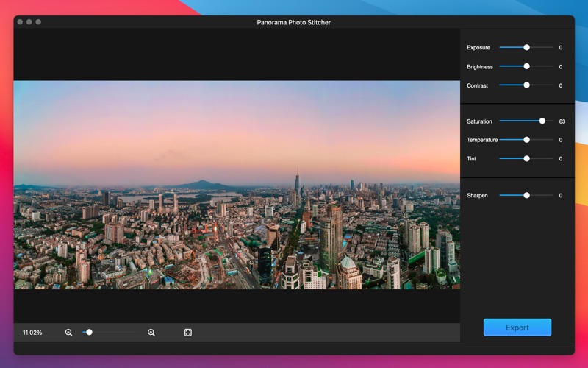Image resolution: width=588 pixels, height=368 pixels.
Task: Click the zoom in magnifier icon
Action: click(151, 333)
